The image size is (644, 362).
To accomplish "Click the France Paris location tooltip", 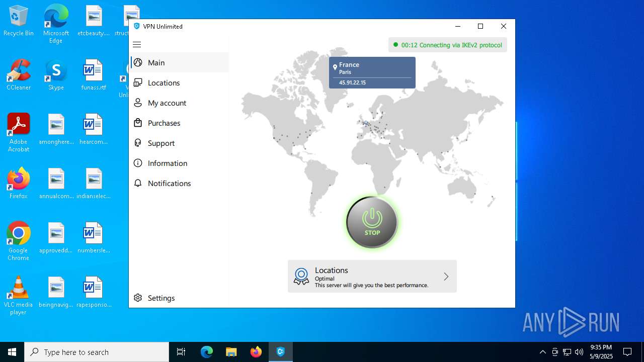I will pyautogui.click(x=372, y=72).
